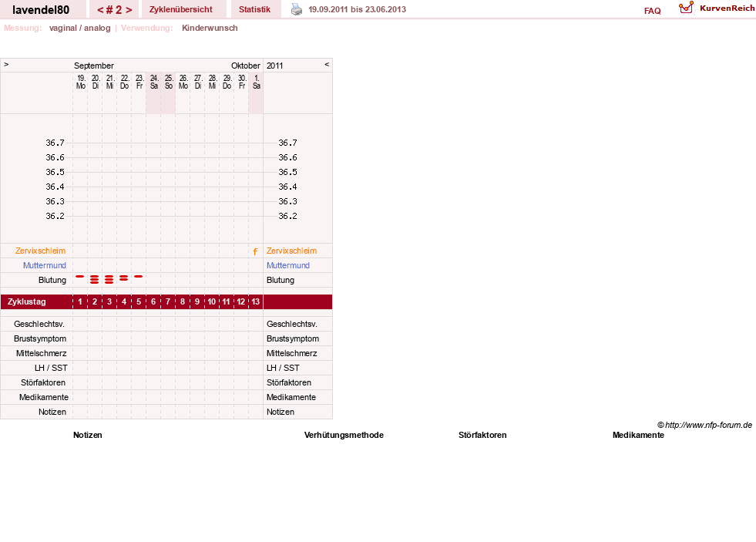Click light bleeding mark on September 23
The width and height of the screenshot is (756, 542).
pos(139,276)
